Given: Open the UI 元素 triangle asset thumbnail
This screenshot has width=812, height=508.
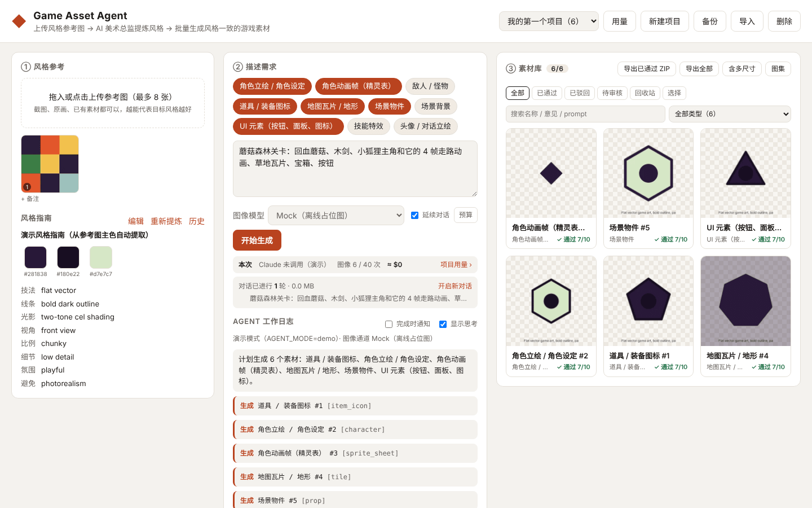Looking at the screenshot, I should pyautogui.click(x=745, y=173).
